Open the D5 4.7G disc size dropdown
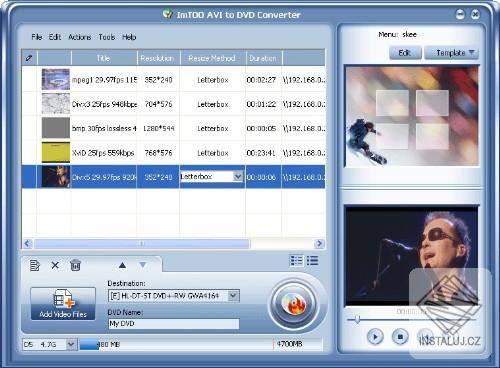Screen dimensions: 500x368 pos(71,344)
